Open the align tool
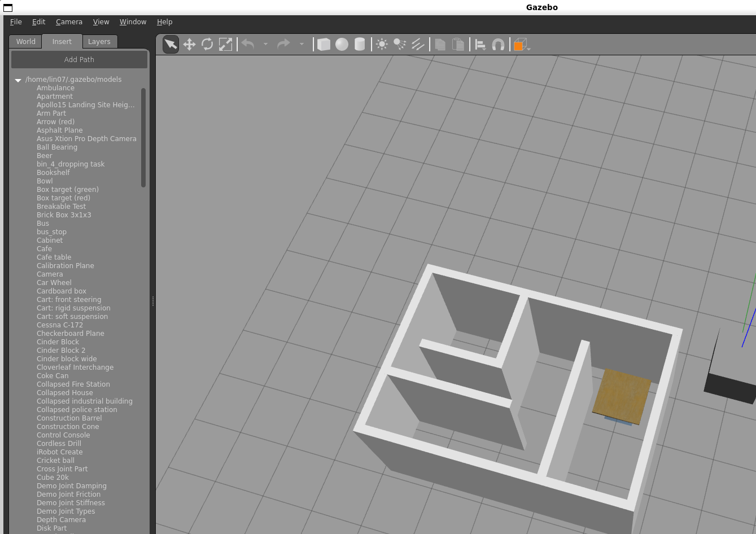Image resolution: width=756 pixels, height=534 pixels. (x=480, y=45)
